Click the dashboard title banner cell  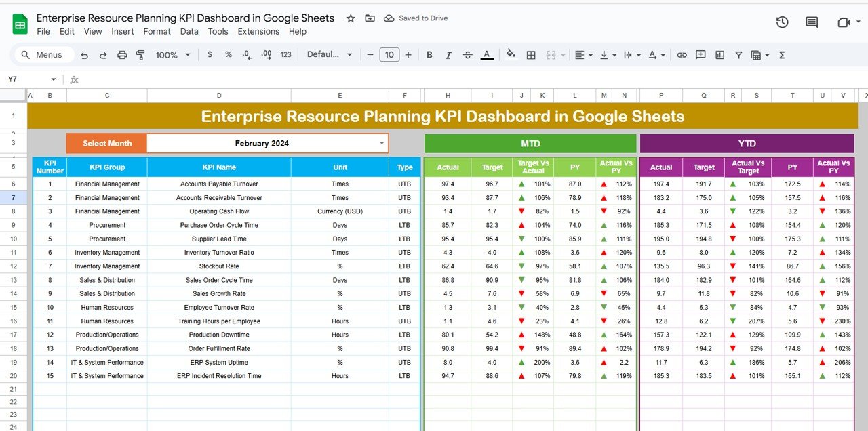pyautogui.click(x=442, y=116)
